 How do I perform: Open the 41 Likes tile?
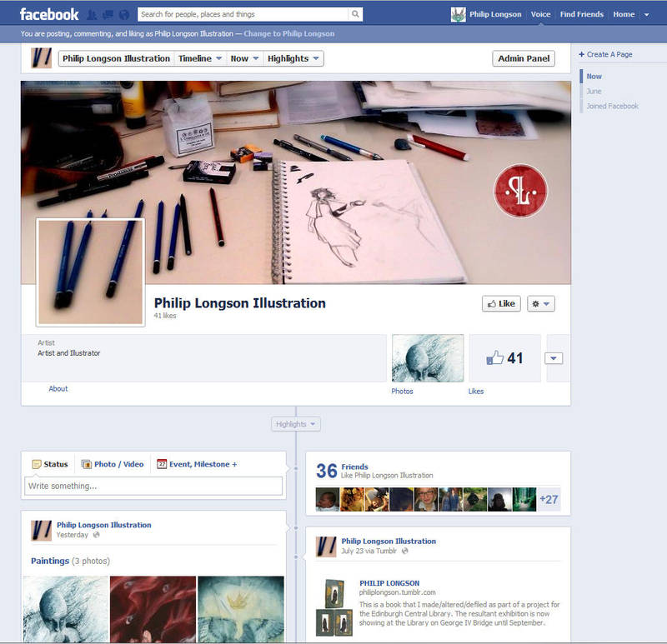pyautogui.click(x=504, y=358)
